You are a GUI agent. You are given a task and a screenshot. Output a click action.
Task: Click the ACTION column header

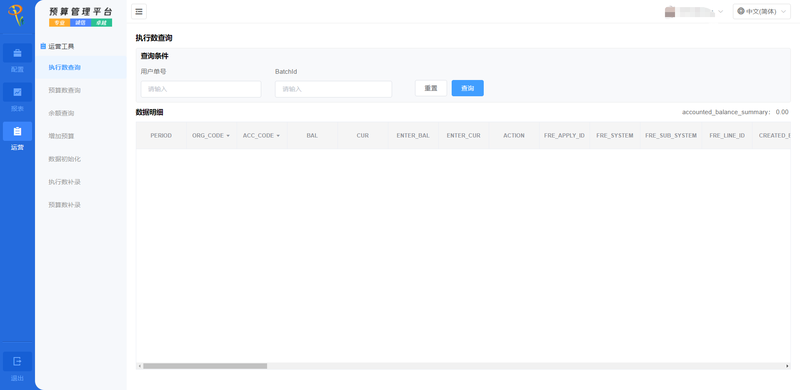(514, 136)
